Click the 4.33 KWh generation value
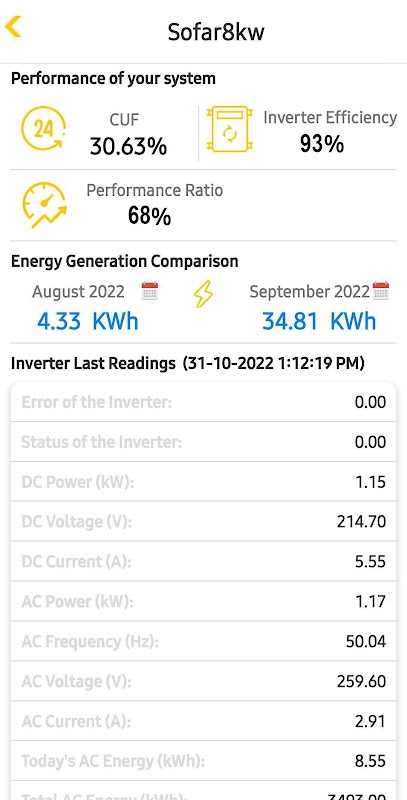This screenshot has width=407, height=800. [87, 321]
